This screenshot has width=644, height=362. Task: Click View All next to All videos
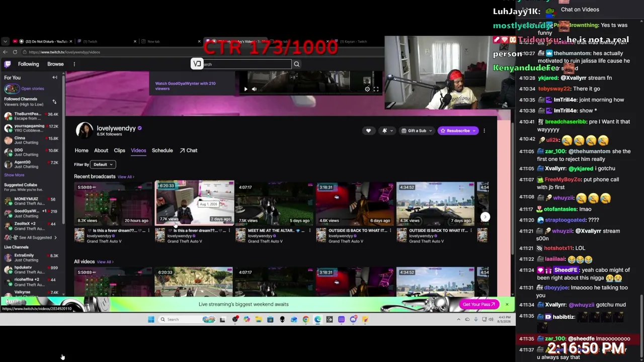[x=105, y=262]
